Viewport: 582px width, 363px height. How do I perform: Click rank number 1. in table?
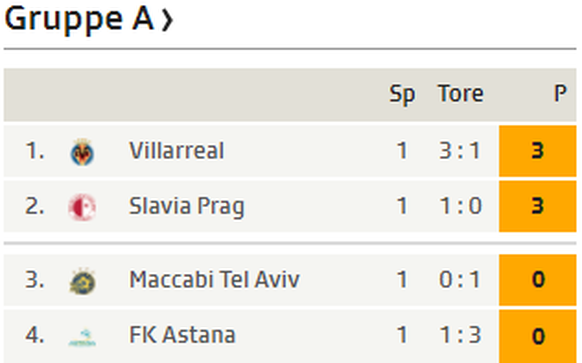pyautogui.click(x=35, y=151)
